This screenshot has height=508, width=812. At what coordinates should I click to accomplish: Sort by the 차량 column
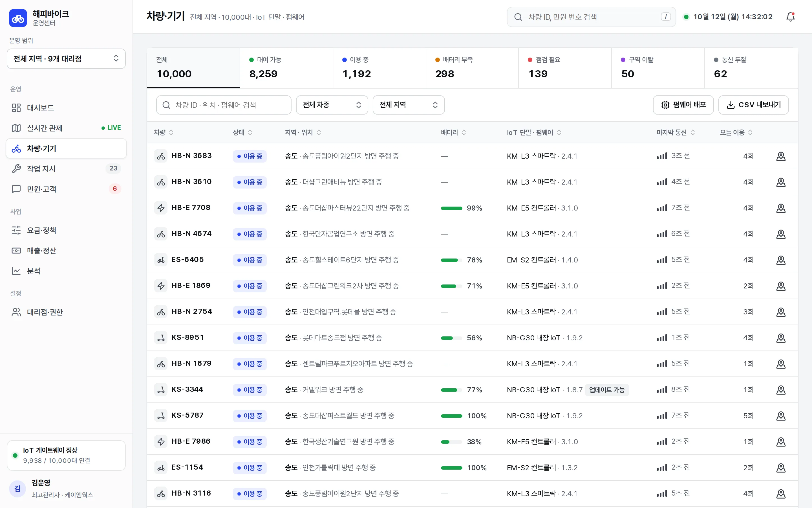pyautogui.click(x=164, y=132)
